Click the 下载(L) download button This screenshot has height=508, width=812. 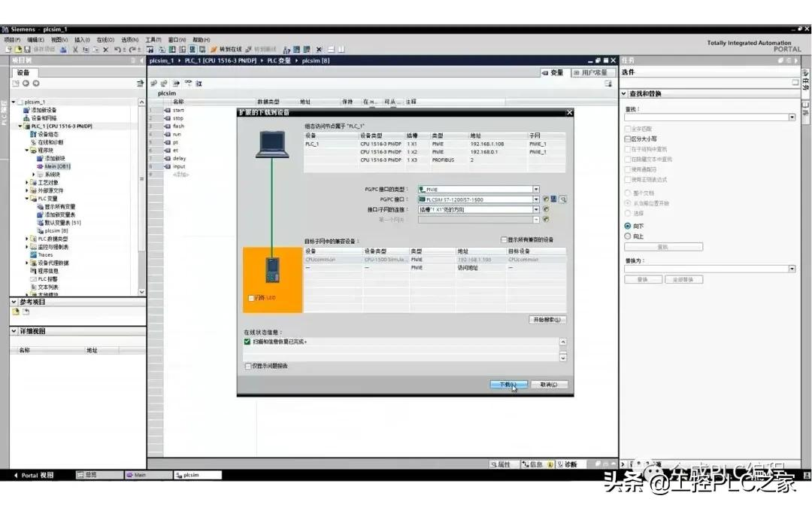point(508,385)
